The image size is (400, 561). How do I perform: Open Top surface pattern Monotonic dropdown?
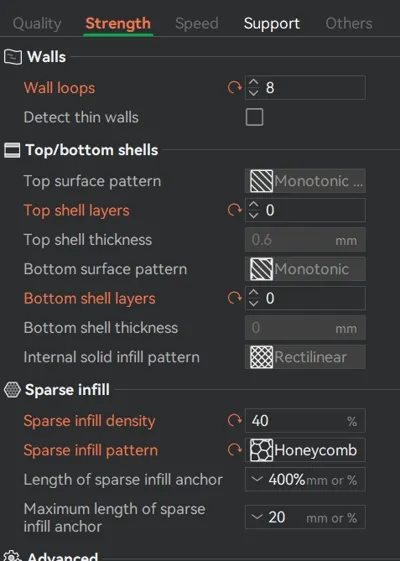[305, 181]
